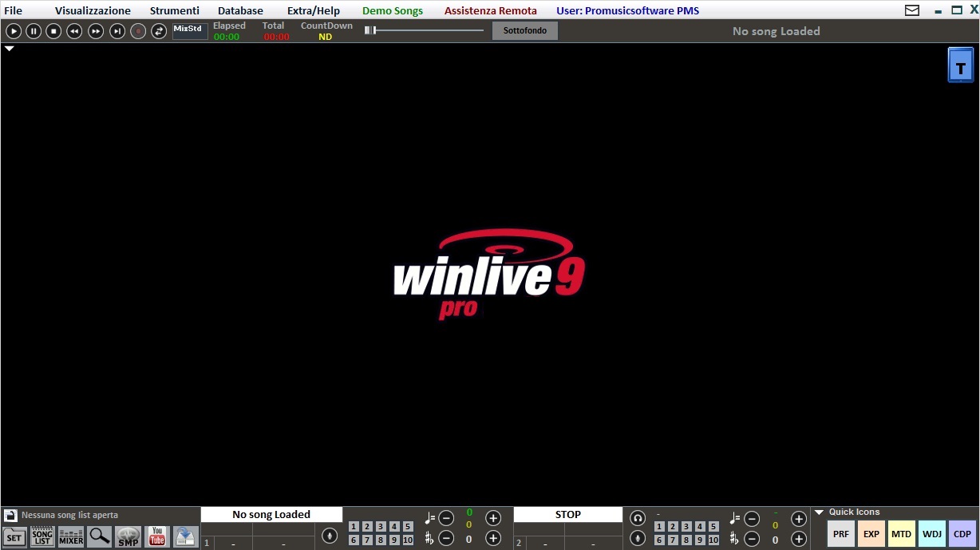Image resolution: width=980 pixels, height=550 pixels.
Task: Open the Extra/Help menu
Action: coord(314,10)
